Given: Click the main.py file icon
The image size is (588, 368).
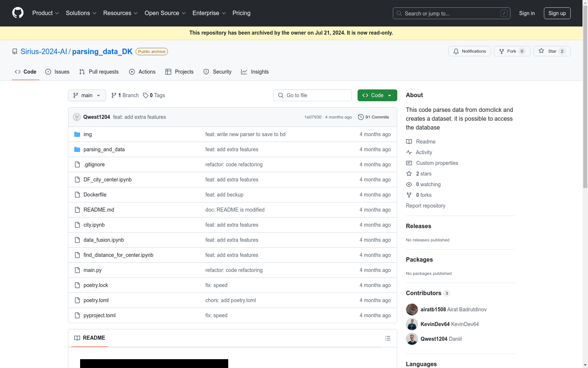Looking at the screenshot, I should point(77,270).
